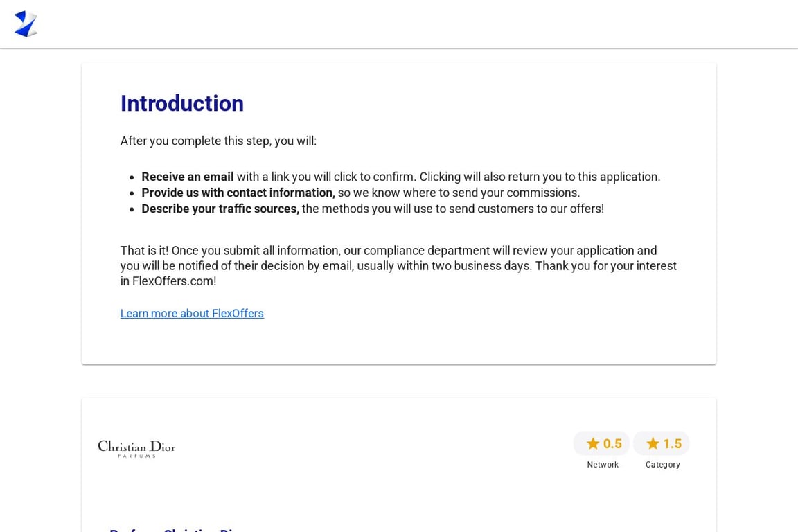The image size is (798, 532).
Task: Click the partially visible Parfums Christian Dior heading
Action: (x=175, y=529)
